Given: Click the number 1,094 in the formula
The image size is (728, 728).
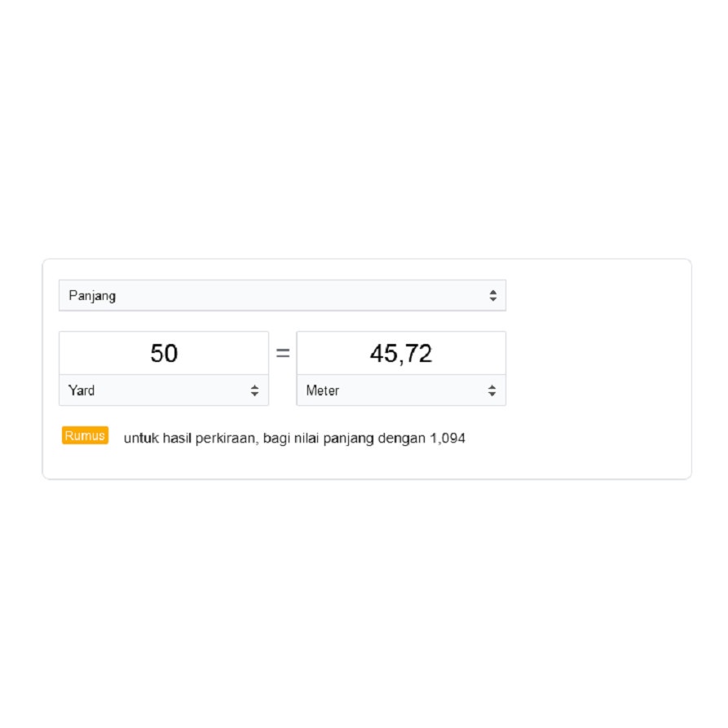Looking at the screenshot, I should coord(448,439).
